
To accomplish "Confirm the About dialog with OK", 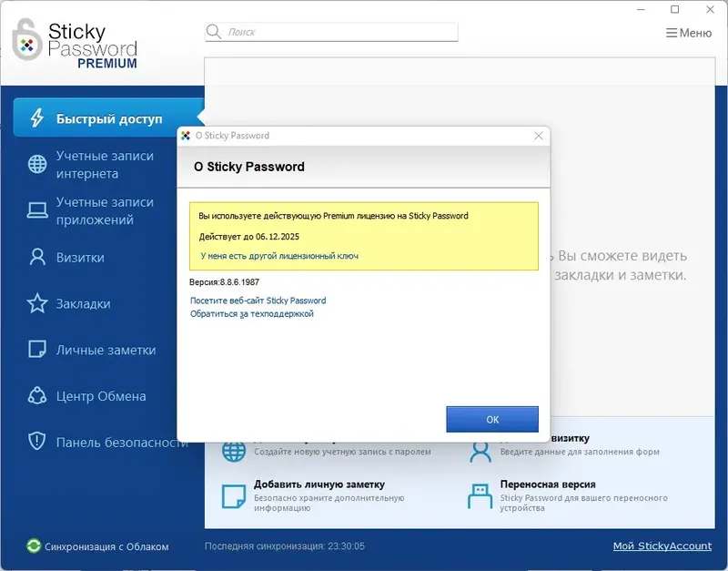I will [492, 419].
